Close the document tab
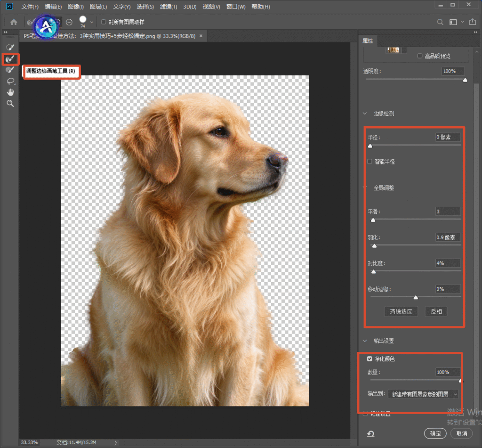 pos(201,36)
